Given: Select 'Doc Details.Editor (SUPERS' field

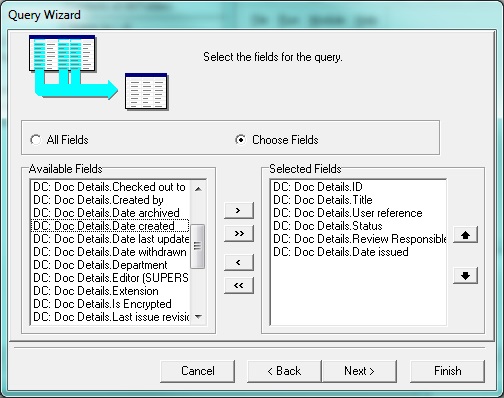Looking at the screenshot, I should click(110, 278).
